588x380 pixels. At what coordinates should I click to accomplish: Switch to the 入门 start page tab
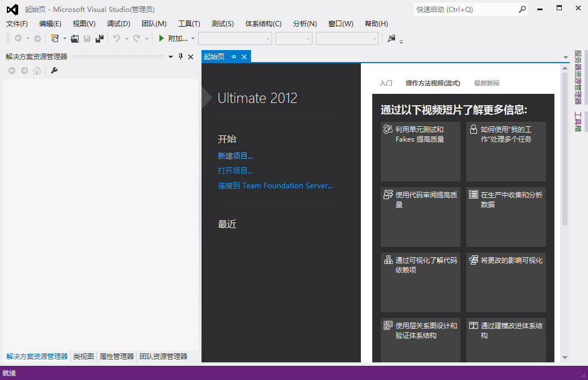[x=386, y=83]
